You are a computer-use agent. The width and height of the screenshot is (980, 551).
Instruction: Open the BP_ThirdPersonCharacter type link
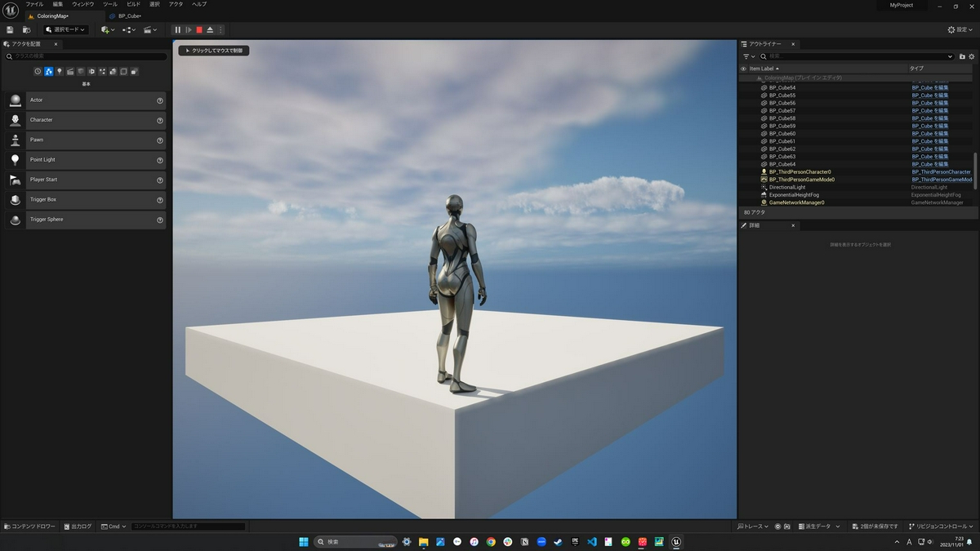tap(941, 172)
